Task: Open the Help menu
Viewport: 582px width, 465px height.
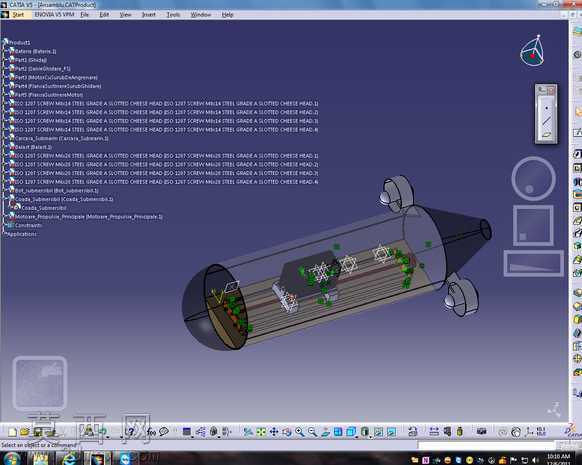Action: tap(228, 15)
